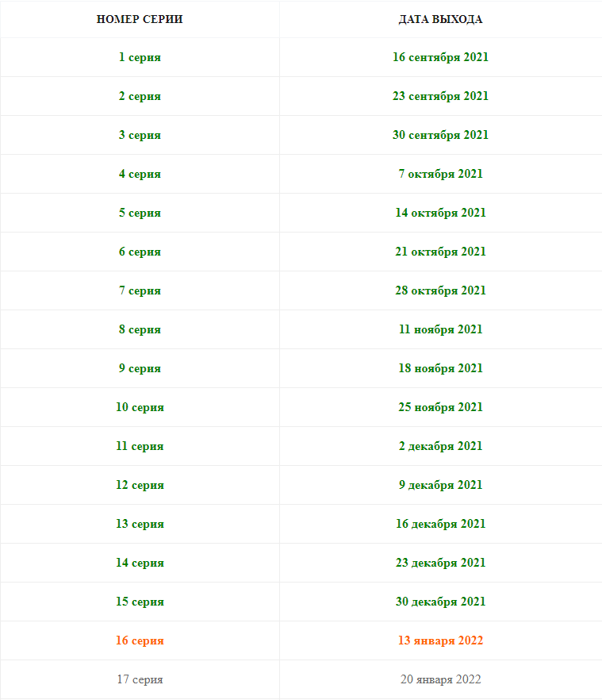Viewport: 602px width, 700px height.
Task: Click the ДАТА ВЫХОДА column header
Action: coord(440,19)
